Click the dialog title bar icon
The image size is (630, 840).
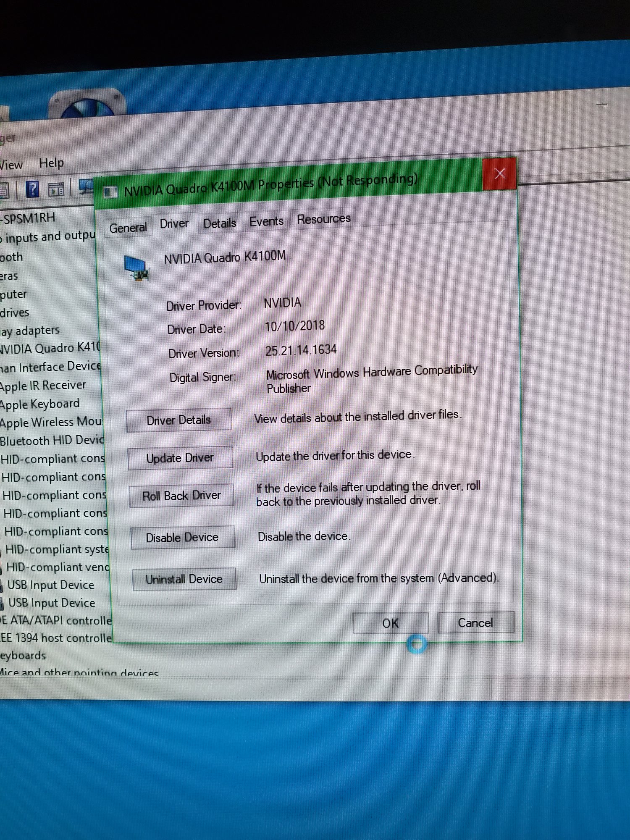tap(110, 192)
